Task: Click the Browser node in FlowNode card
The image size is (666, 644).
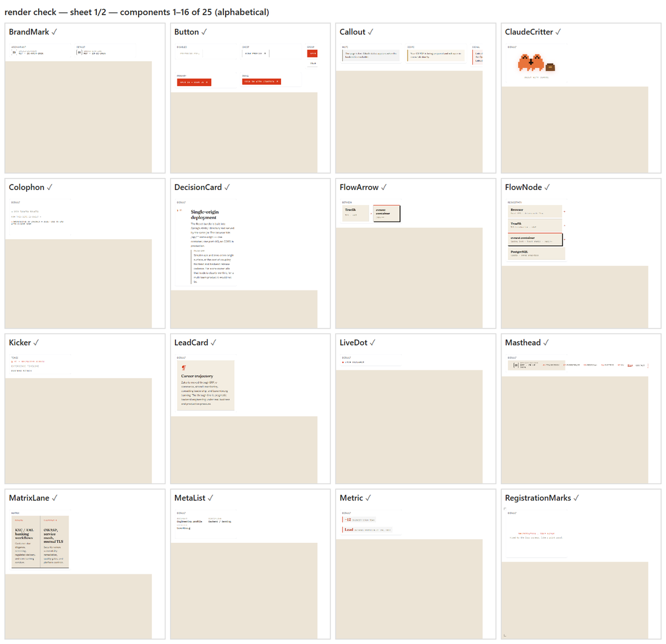Action: 535,211
